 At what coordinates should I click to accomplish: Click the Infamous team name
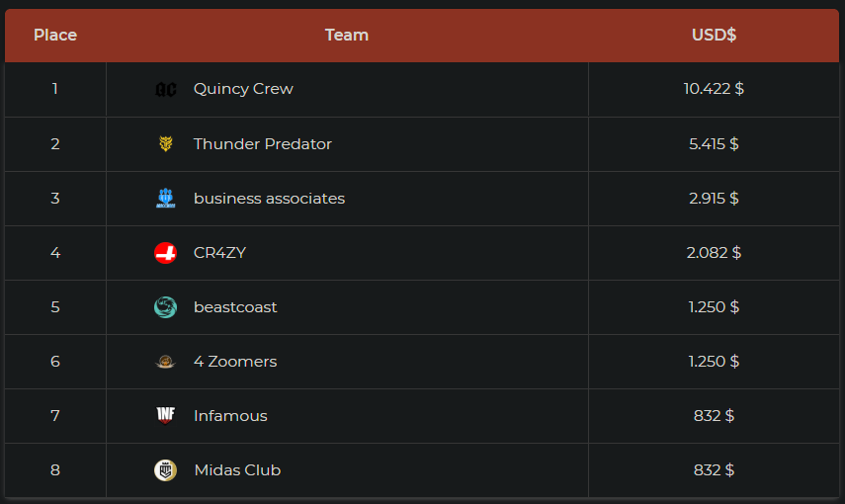point(230,416)
